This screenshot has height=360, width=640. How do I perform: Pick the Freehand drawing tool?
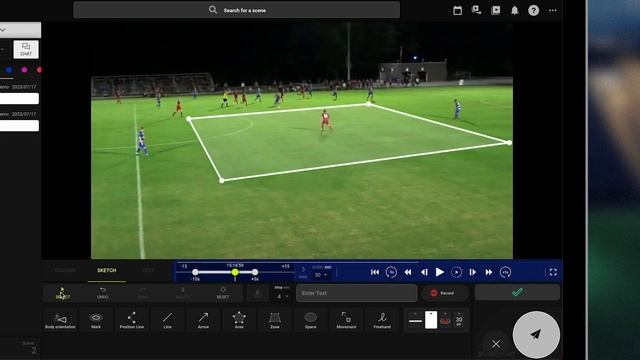pyautogui.click(x=382, y=320)
